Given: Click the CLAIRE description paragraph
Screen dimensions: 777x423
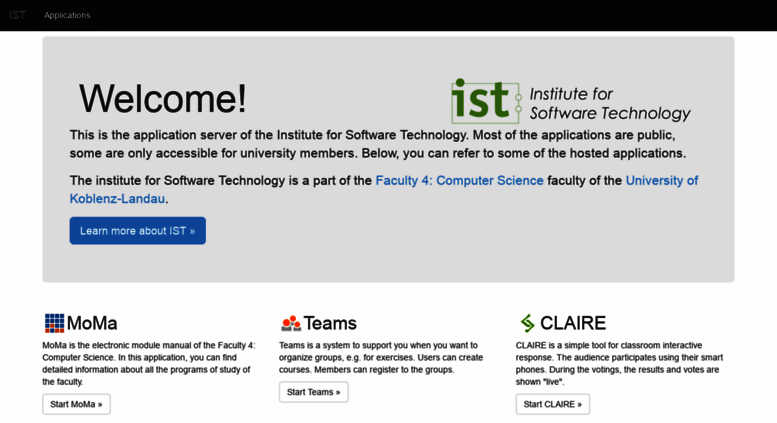Looking at the screenshot, I should click(x=619, y=364).
